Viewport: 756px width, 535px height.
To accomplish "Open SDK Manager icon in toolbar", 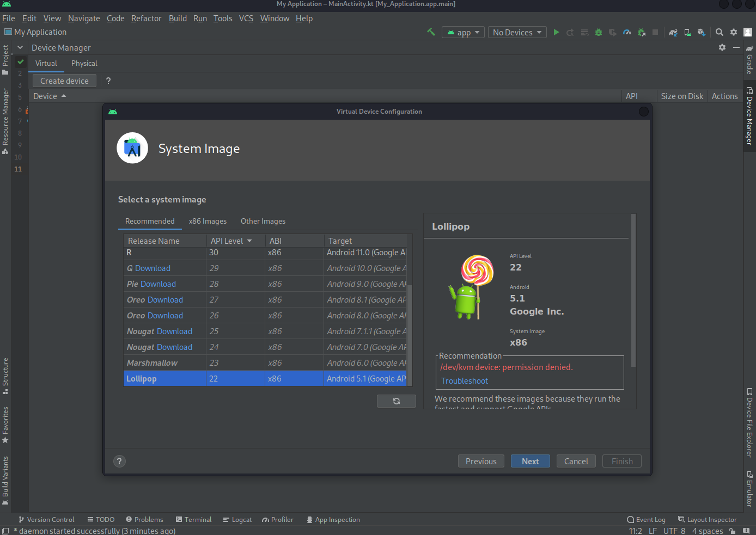I will pos(702,32).
